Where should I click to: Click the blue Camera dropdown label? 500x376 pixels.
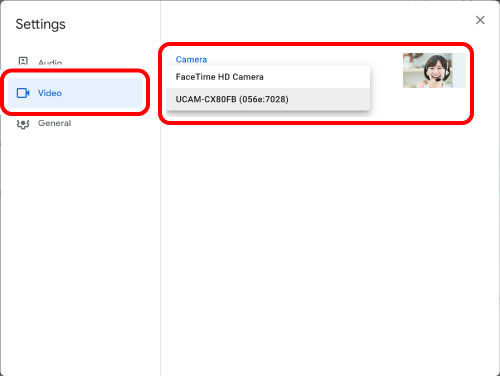tap(191, 60)
